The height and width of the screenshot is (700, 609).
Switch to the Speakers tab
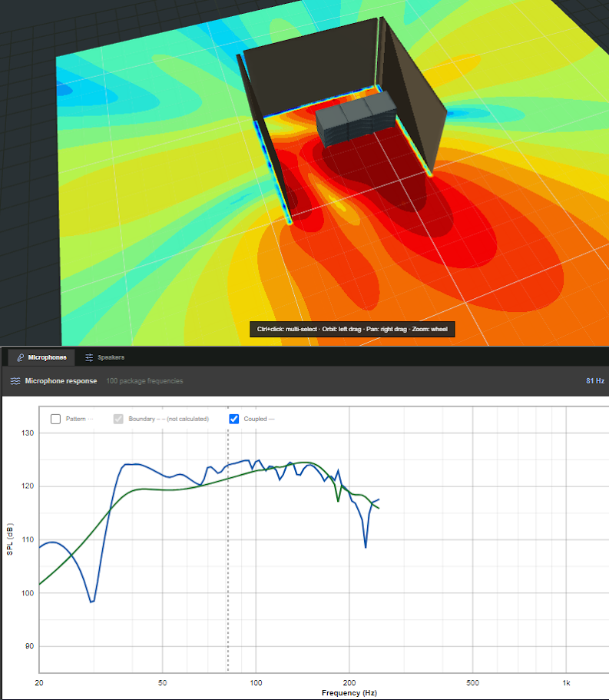(x=105, y=357)
